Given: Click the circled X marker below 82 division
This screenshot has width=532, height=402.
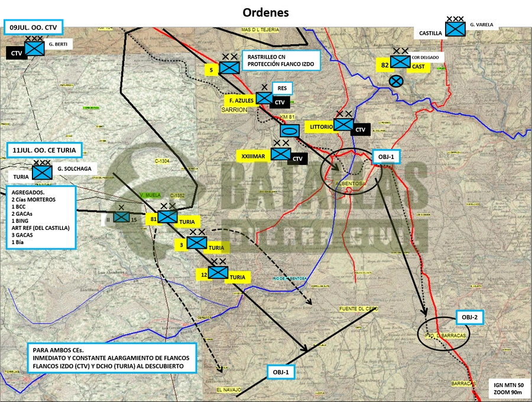Looking at the screenshot, I should (x=396, y=81).
